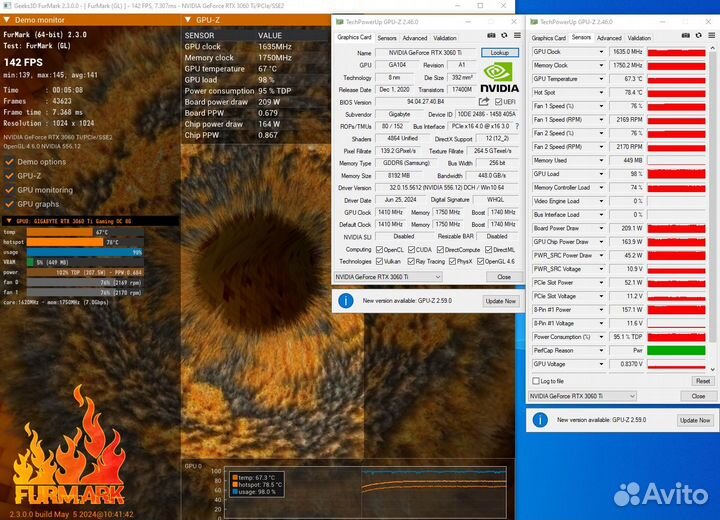Screen dimensions: 720x520
Task: Open Graphics Card tab in left GPU-Z window
Action: [x=354, y=37]
